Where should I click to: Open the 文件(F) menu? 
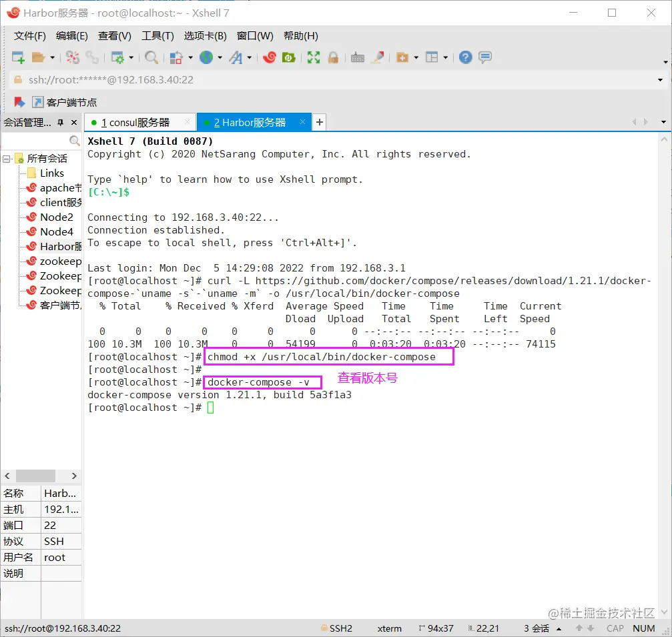coord(29,36)
